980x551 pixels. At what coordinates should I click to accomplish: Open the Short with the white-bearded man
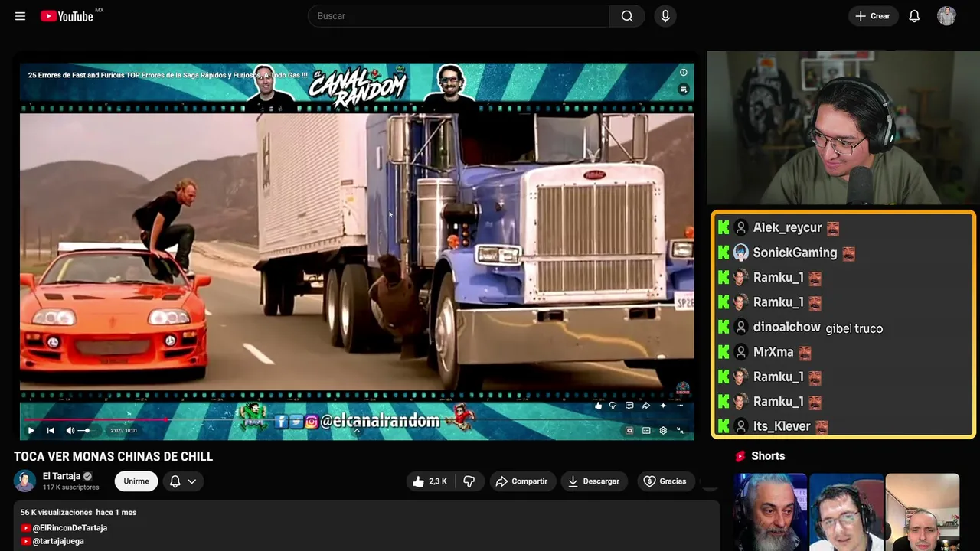[770, 512]
